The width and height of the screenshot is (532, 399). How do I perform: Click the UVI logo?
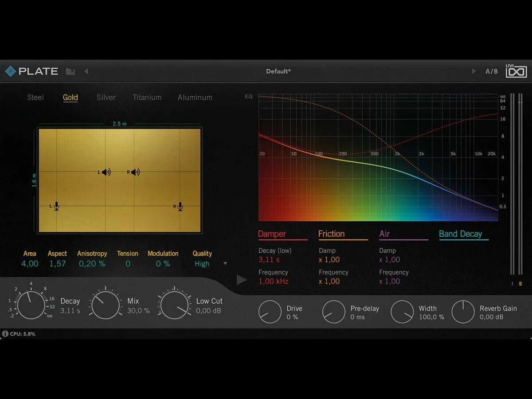pyautogui.click(x=516, y=71)
